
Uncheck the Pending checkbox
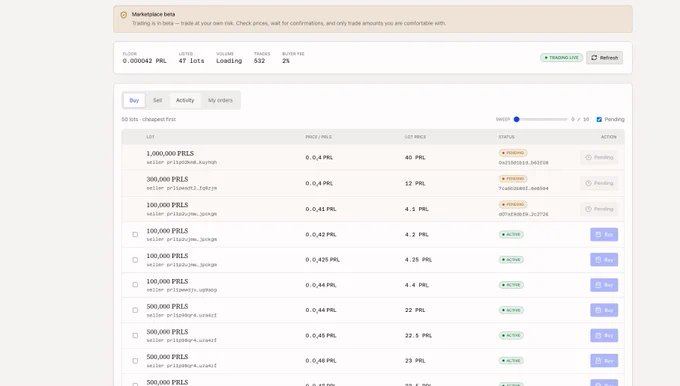pyautogui.click(x=599, y=119)
